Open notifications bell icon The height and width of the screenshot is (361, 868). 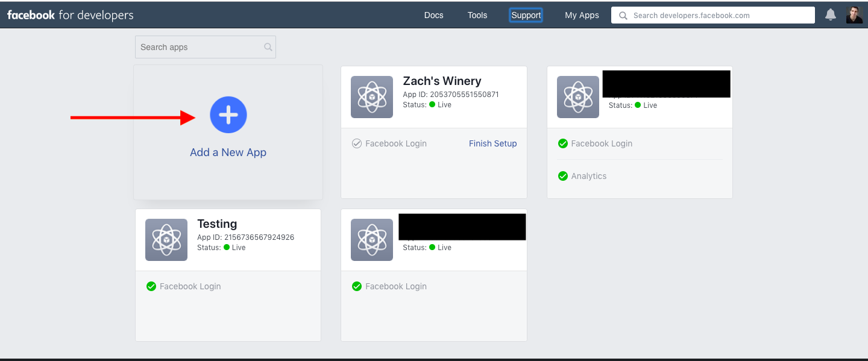831,15
